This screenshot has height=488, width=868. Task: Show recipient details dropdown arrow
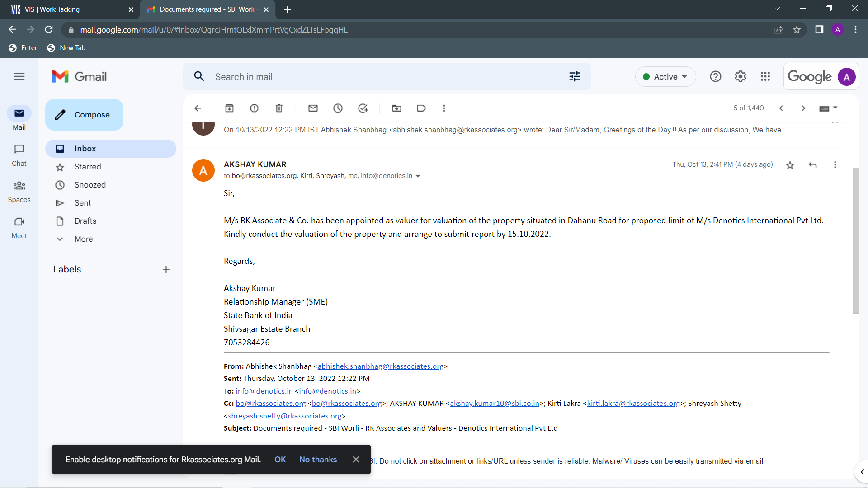(418, 176)
